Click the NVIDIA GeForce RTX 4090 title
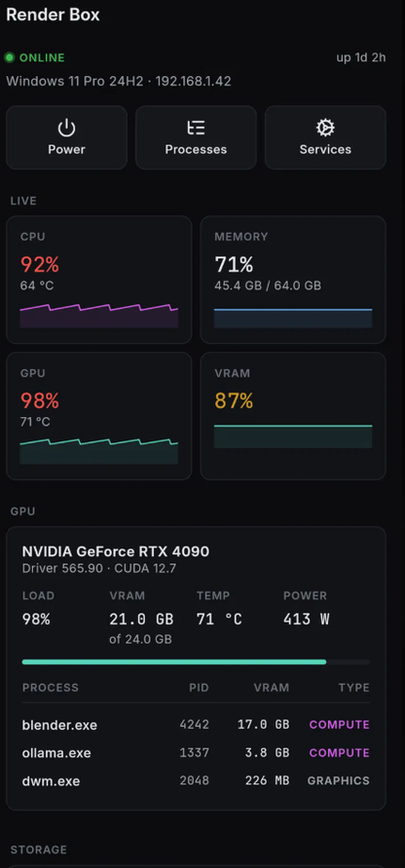Screen dimensions: 405x868 tap(116, 551)
